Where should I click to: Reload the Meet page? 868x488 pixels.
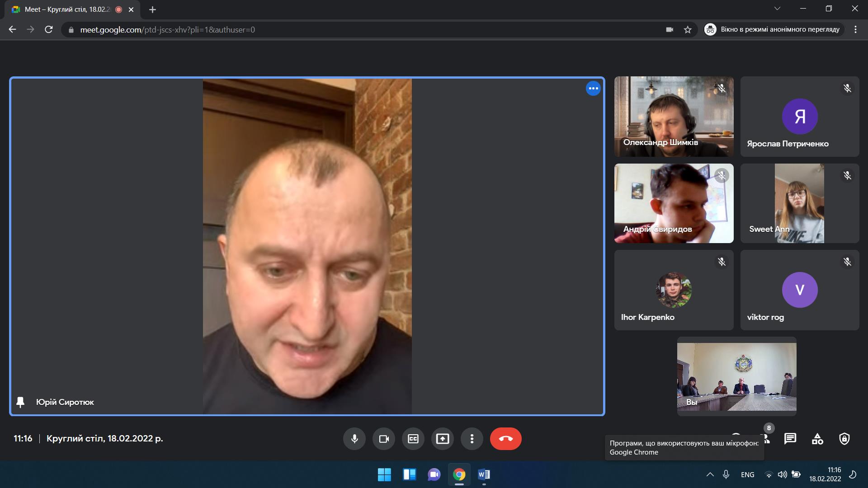coord(49,30)
